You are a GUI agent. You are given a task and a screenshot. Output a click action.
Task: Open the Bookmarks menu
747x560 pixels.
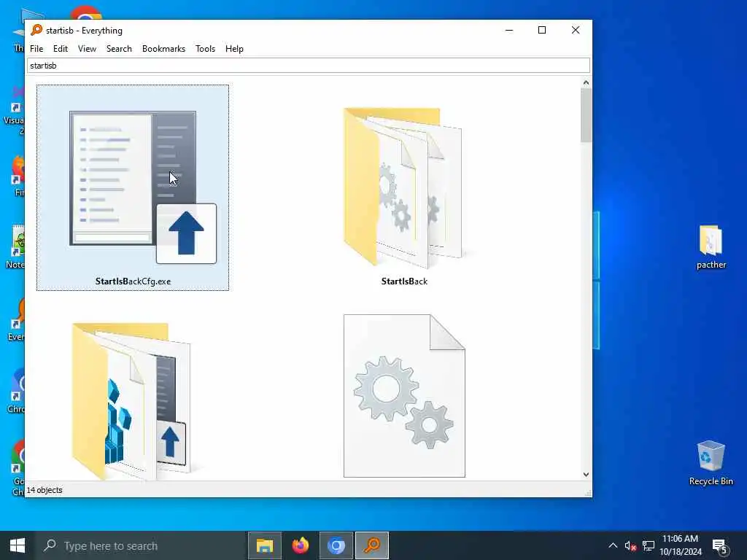[163, 49]
